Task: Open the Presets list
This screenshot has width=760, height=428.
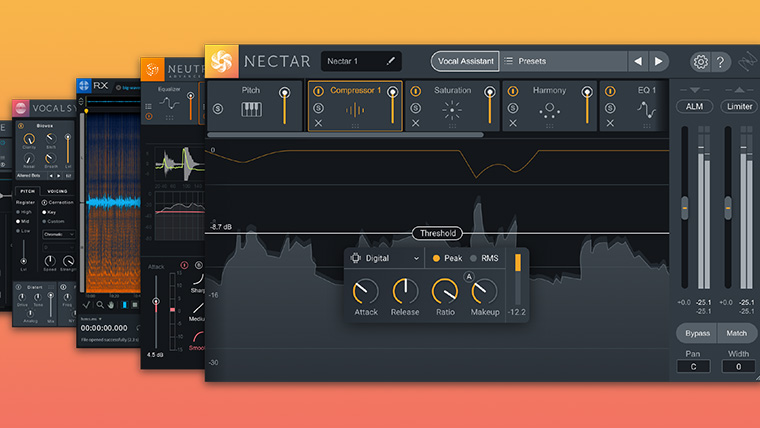Action: click(x=563, y=61)
